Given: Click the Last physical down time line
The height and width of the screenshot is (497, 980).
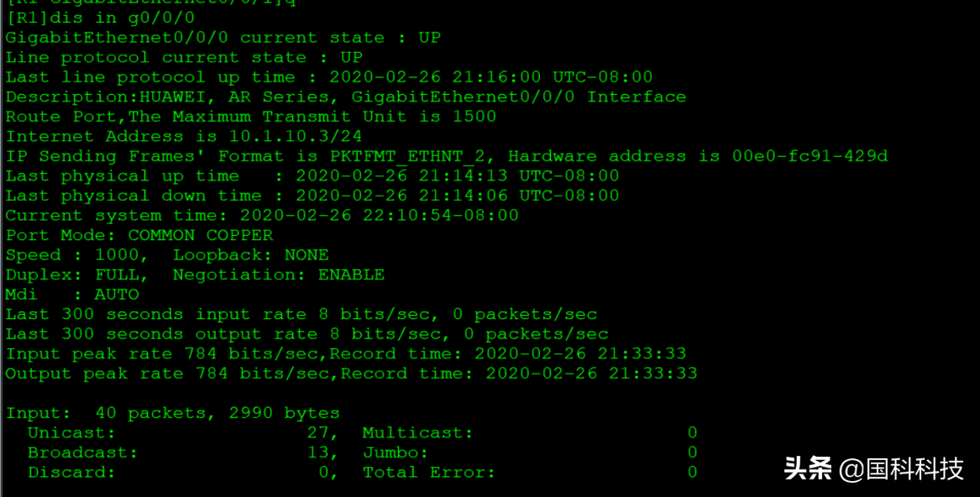Looking at the screenshot, I should click(x=312, y=196).
